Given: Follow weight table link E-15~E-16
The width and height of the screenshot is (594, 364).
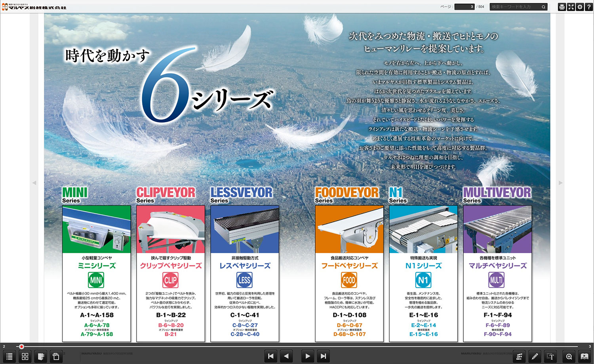Looking at the screenshot, I should [x=423, y=334].
